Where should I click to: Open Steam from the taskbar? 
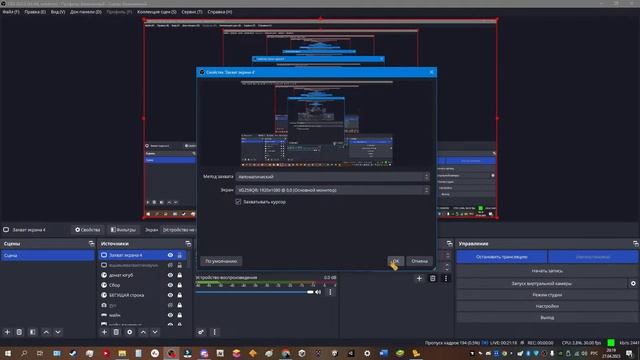(x=73, y=353)
